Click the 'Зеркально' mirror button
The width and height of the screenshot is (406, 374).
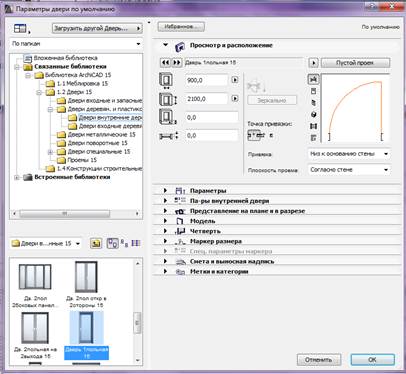(272, 100)
